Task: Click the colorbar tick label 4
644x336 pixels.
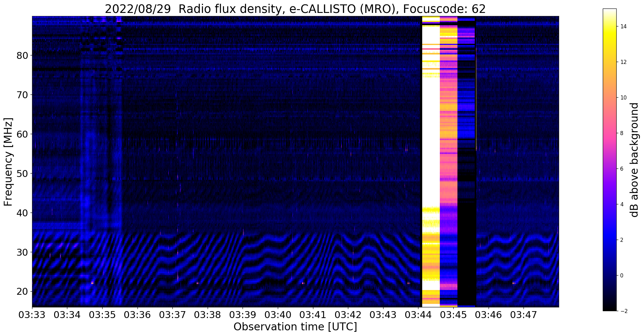Action: coord(621,204)
